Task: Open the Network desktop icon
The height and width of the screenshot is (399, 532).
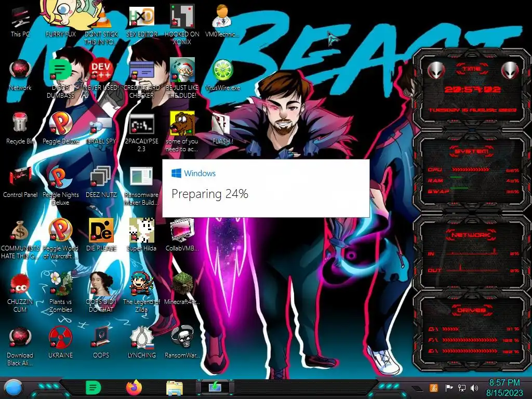Action: 20,75
